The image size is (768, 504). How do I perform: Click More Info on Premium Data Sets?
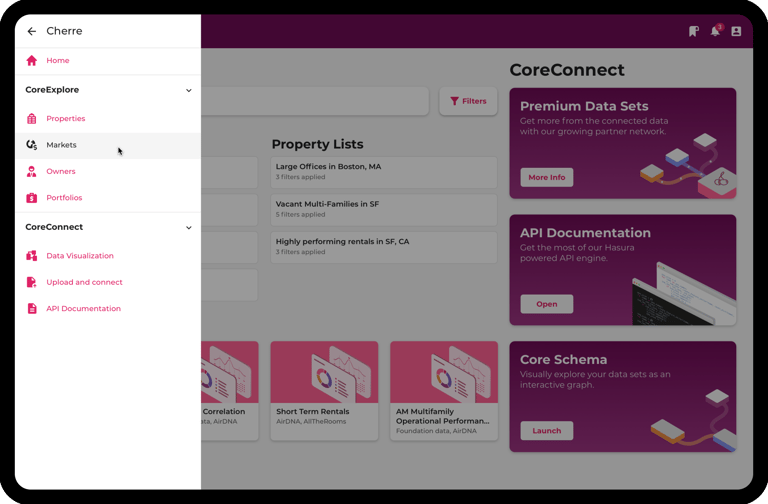coord(546,177)
